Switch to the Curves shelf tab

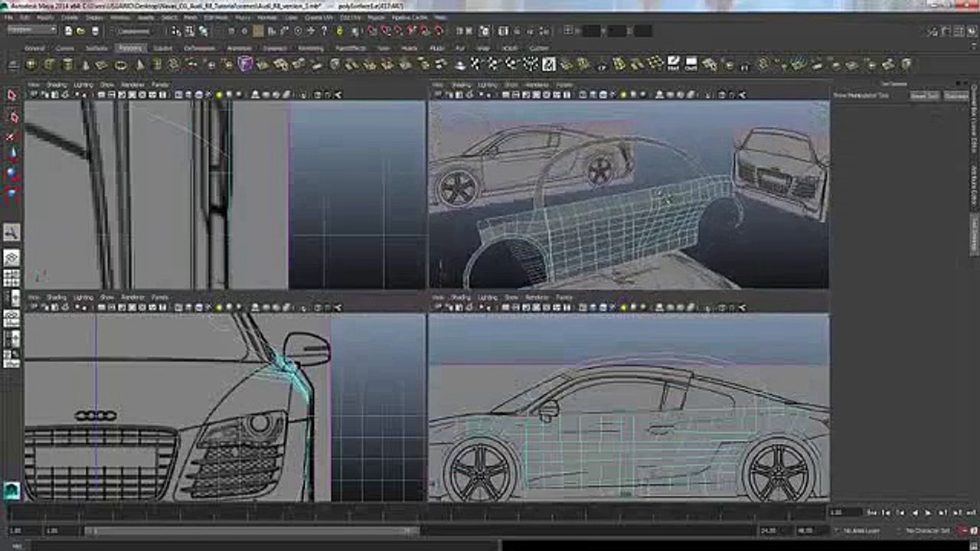[x=64, y=48]
